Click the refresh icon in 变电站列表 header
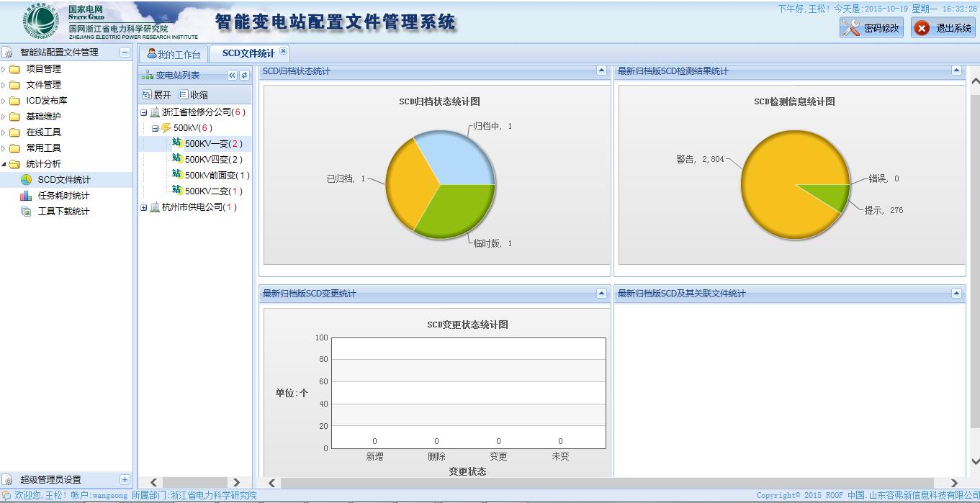 (244, 76)
